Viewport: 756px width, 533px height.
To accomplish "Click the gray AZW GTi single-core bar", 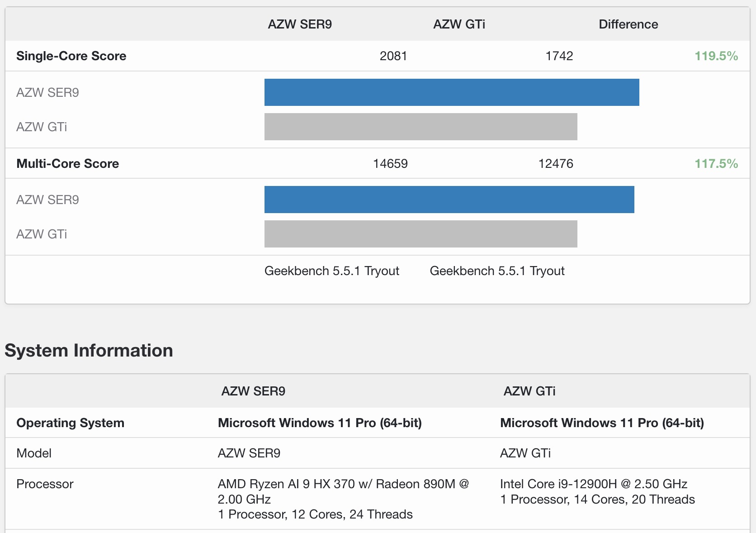I will pyautogui.click(x=421, y=127).
